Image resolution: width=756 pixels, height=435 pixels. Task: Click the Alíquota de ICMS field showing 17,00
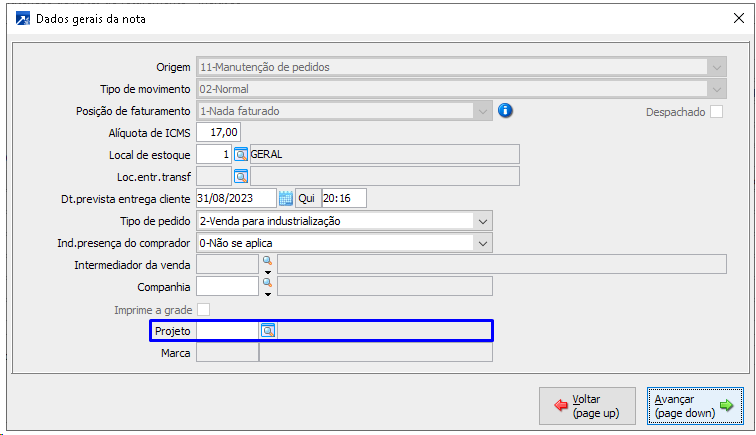[218, 132]
